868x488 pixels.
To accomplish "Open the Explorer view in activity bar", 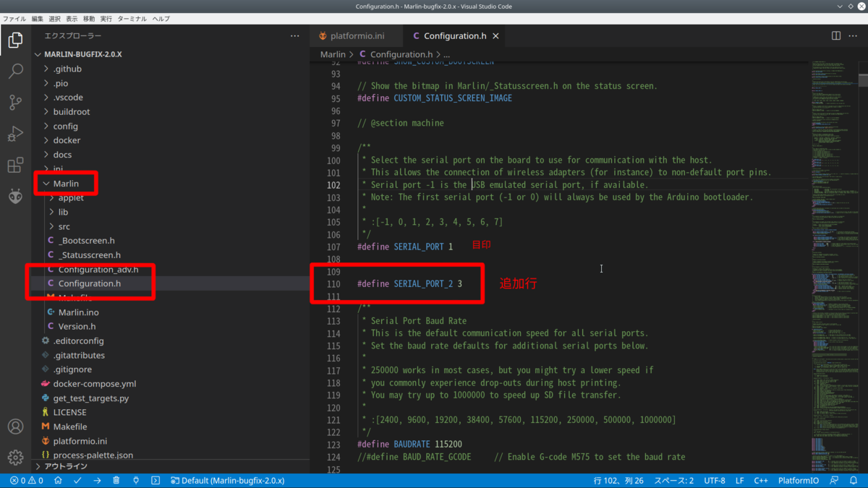I will [x=15, y=40].
